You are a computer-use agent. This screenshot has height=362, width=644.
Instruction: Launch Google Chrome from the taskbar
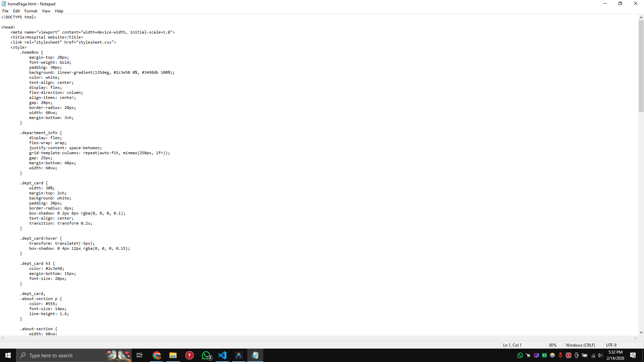[x=157, y=355]
